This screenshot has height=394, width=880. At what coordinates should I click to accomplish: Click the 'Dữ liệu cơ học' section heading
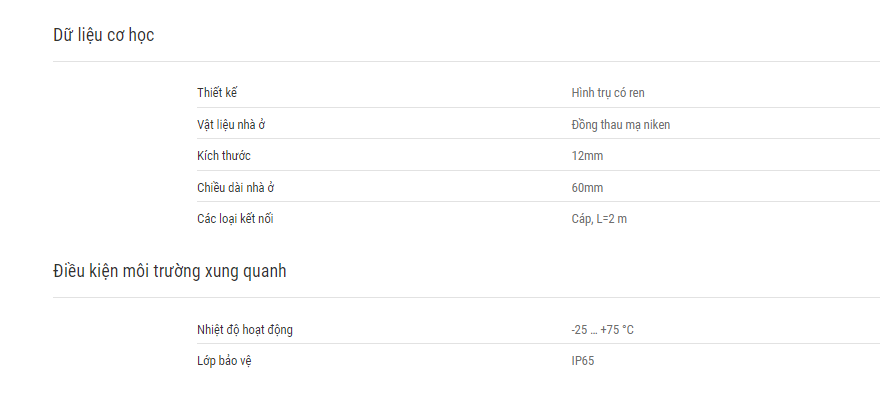coord(104,35)
